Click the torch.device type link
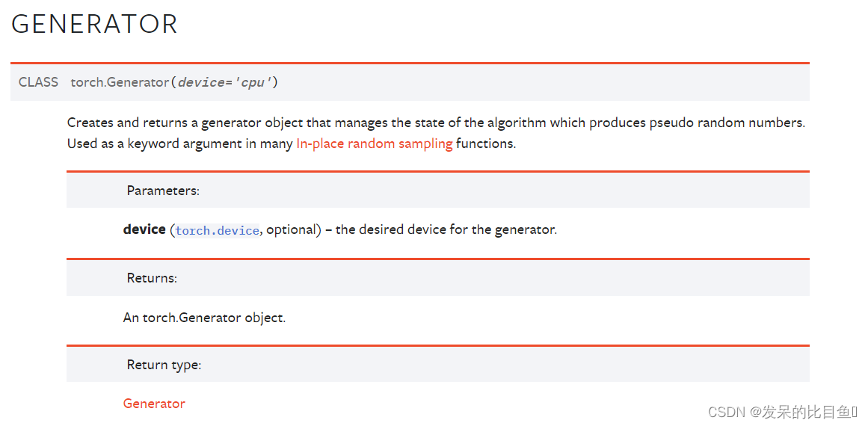 click(x=217, y=230)
